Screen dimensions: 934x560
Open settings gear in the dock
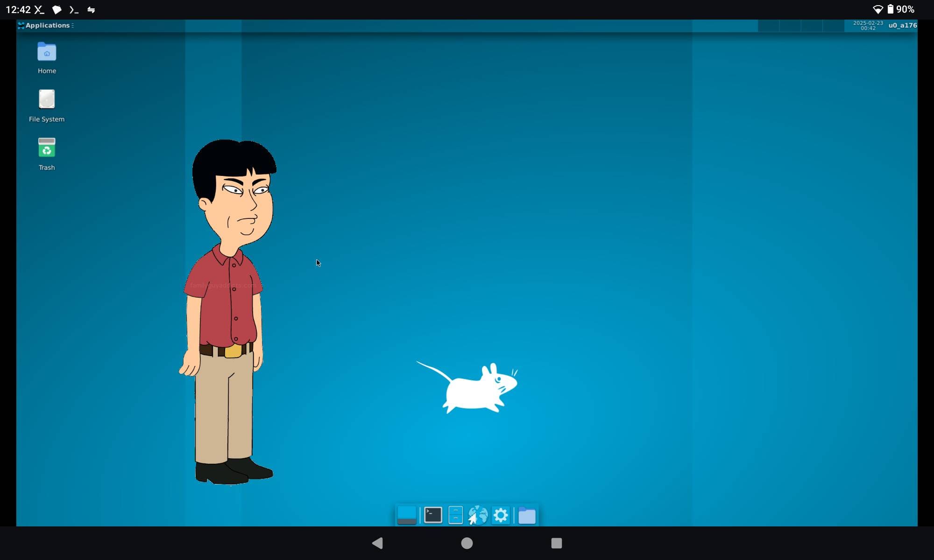click(x=501, y=515)
